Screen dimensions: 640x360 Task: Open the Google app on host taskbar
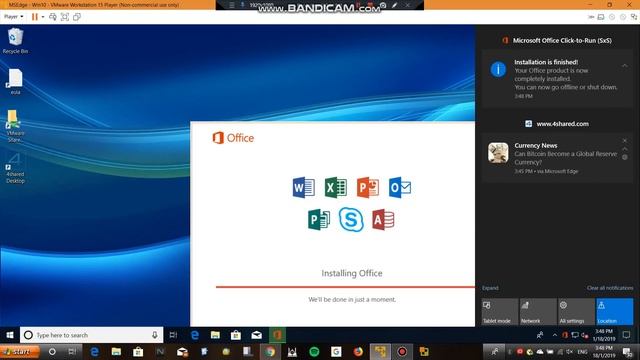(x=336, y=351)
